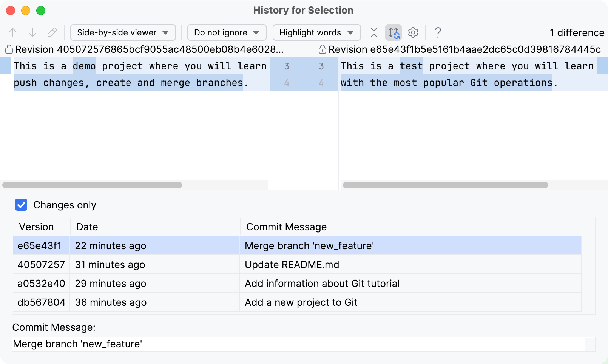Image resolution: width=608 pixels, height=364 pixels.
Task: Uncheck the Changes only checkbox
Action: click(x=21, y=205)
